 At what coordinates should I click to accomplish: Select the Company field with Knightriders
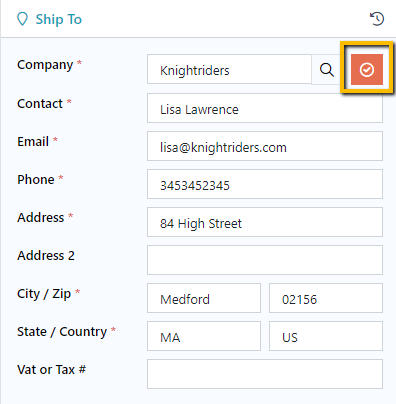pos(229,69)
